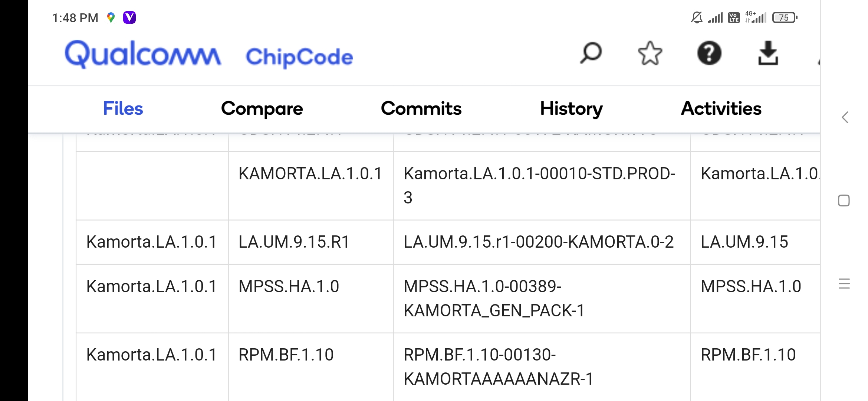Switch to the Files tab
Viewport: 868px width, 401px height.
coord(123,108)
